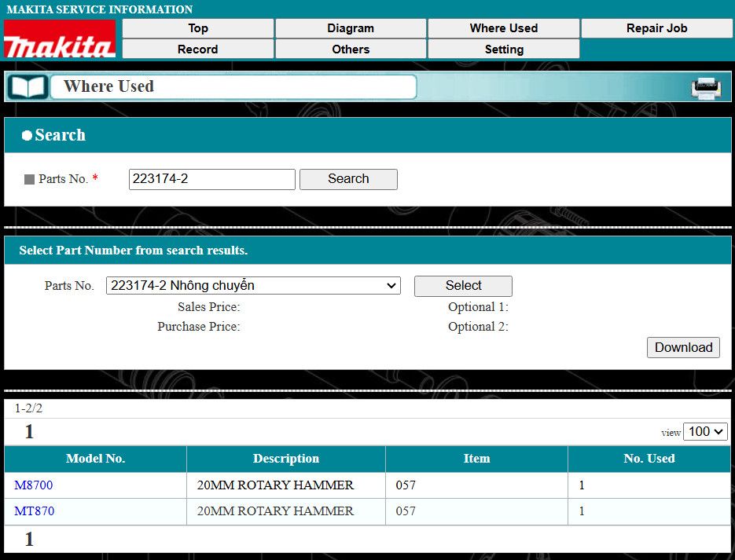Click No. Used value 1 in MT870 row
Screen dimensions: 735x560
click(x=582, y=511)
